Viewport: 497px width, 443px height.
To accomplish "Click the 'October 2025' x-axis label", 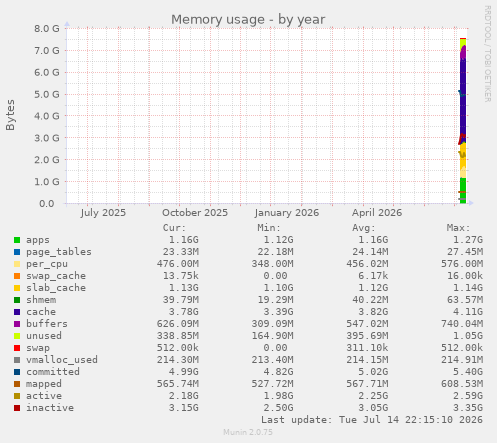I will pyautogui.click(x=195, y=213).
